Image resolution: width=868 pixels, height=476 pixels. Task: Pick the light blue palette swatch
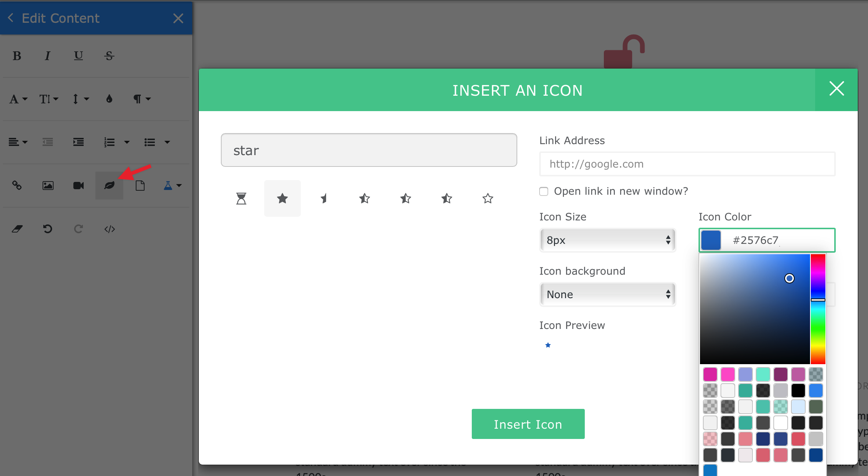pyautogui.click(x=798, y=407)
